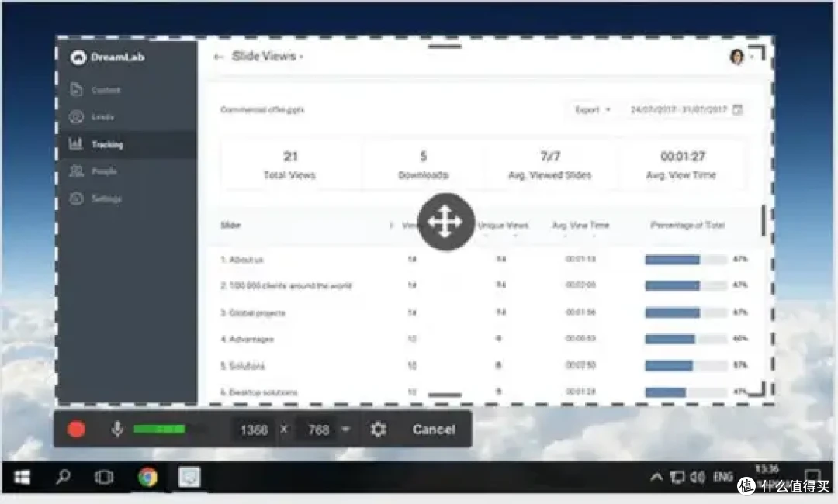Select the row '5. Solutions'
The image size is (838, 504).
tap(483, 366)
